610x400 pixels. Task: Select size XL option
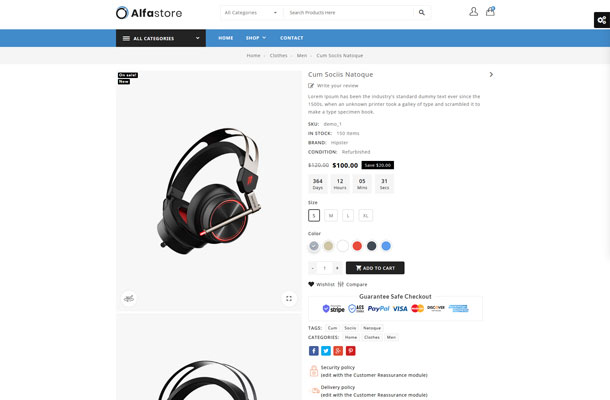pos(365,216)
